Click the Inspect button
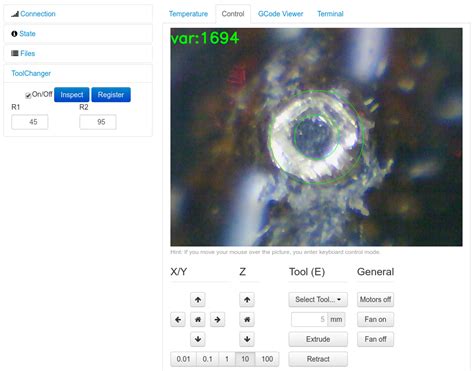This screenshot has height=371, width=474. pyautogui.click(x=72, y=95)
